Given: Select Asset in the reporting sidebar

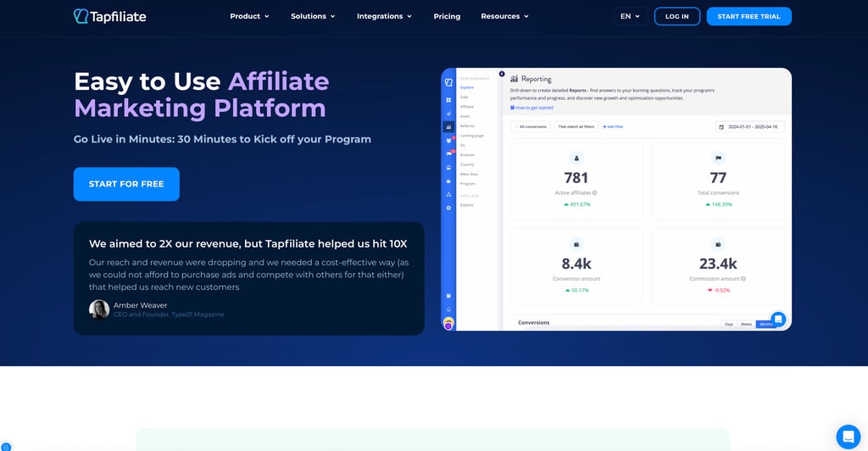Looking at the screenshot, I should 465,116.
